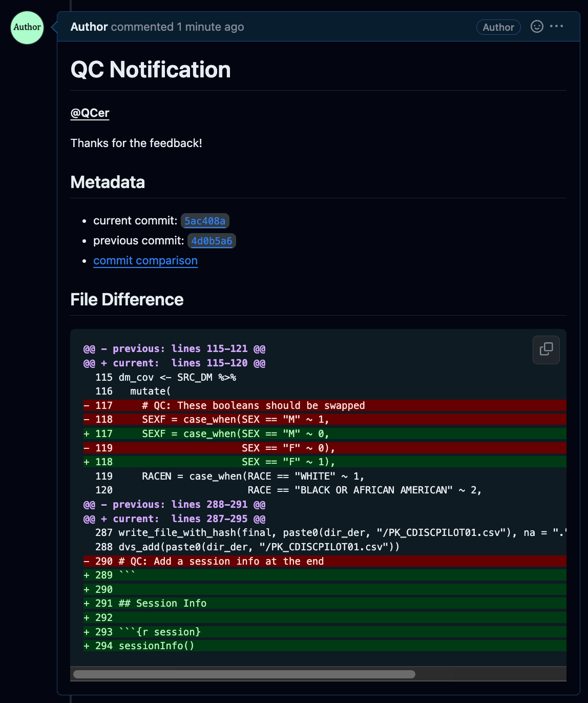588x703 pixels.
Task: Open the comment options ellipsis menu
Action: [557, 26]
